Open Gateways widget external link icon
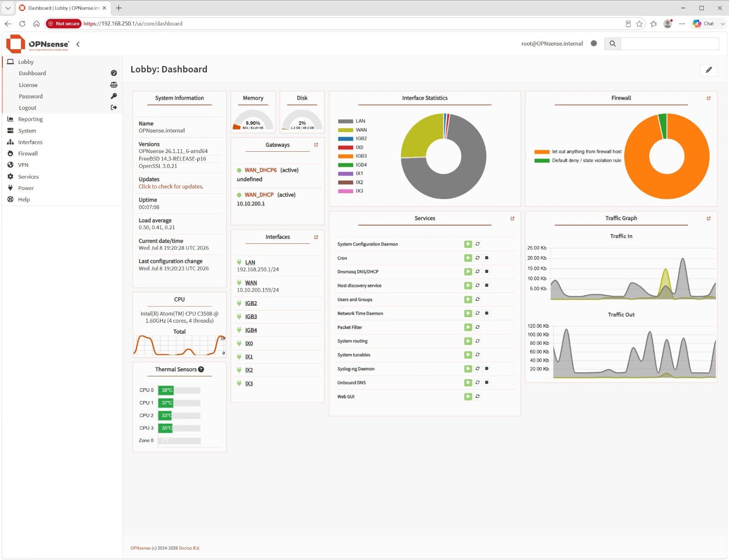Image resolution: width=729 pixels, height=560 pixels. click(316, 145)
